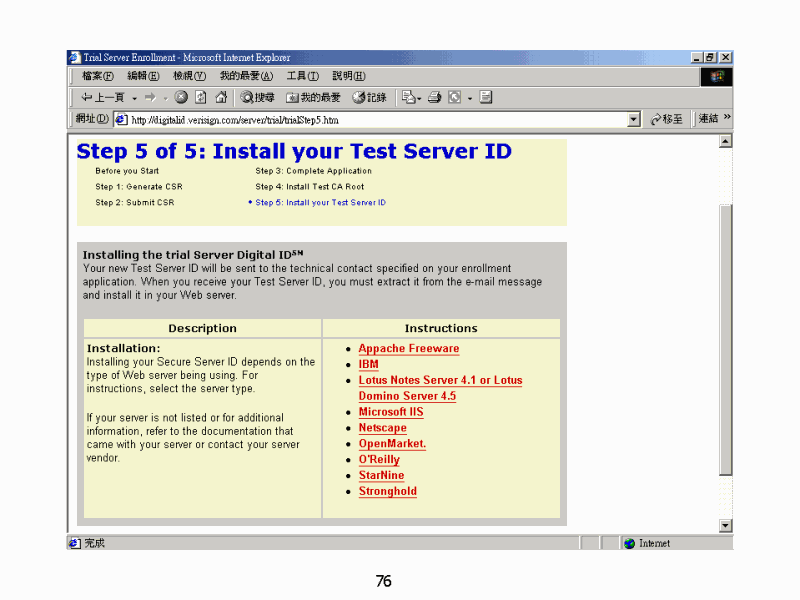800x600 pixels.
Task: Click the Refresh page icon
Action: click(x=200, y=97)
